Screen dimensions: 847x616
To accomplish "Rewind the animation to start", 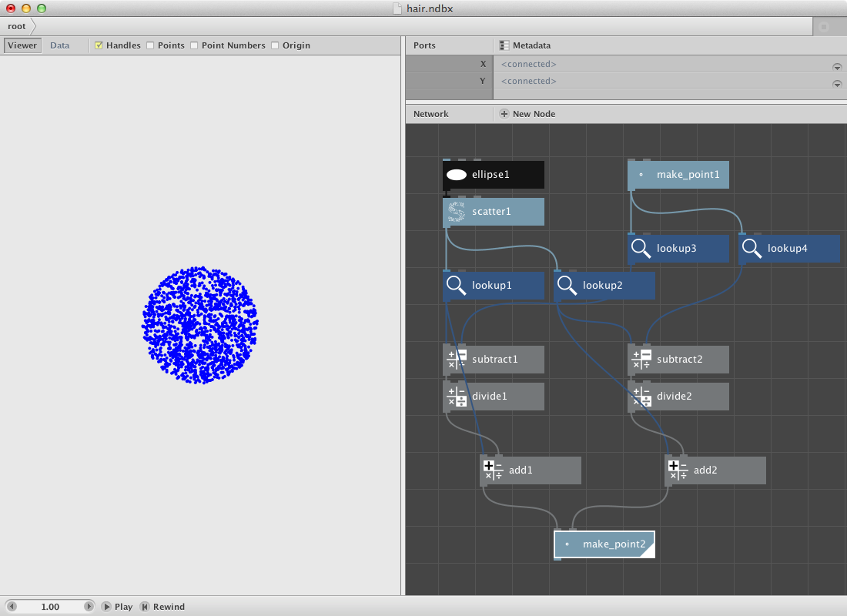I will (162, 607).
